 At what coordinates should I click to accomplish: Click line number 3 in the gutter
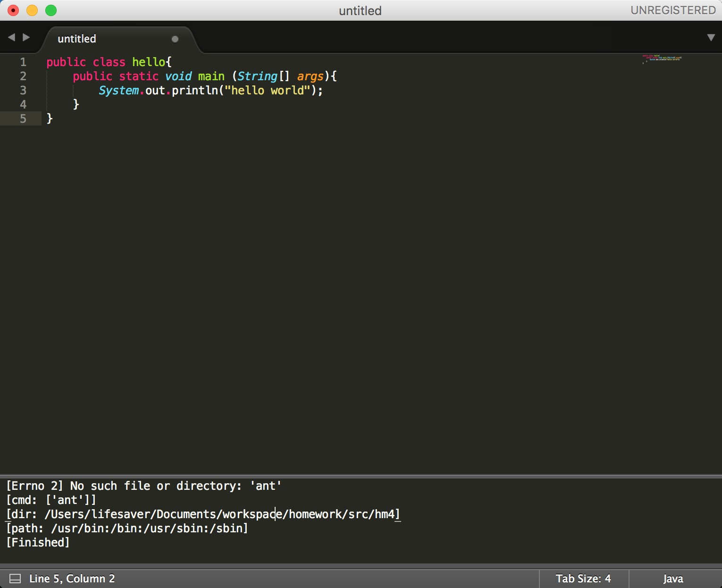click(x=23, y=90)
